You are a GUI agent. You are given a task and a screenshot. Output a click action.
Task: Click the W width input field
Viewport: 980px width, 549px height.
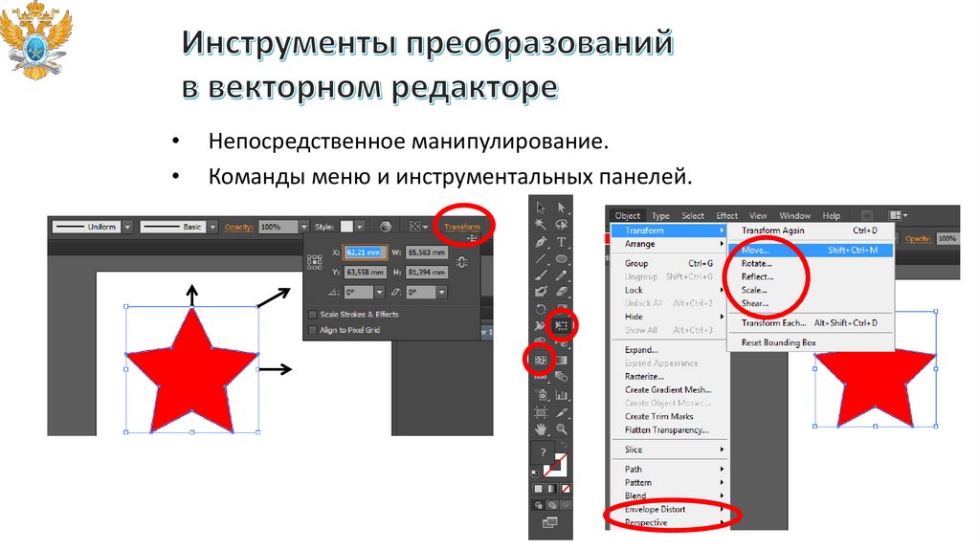427,253
